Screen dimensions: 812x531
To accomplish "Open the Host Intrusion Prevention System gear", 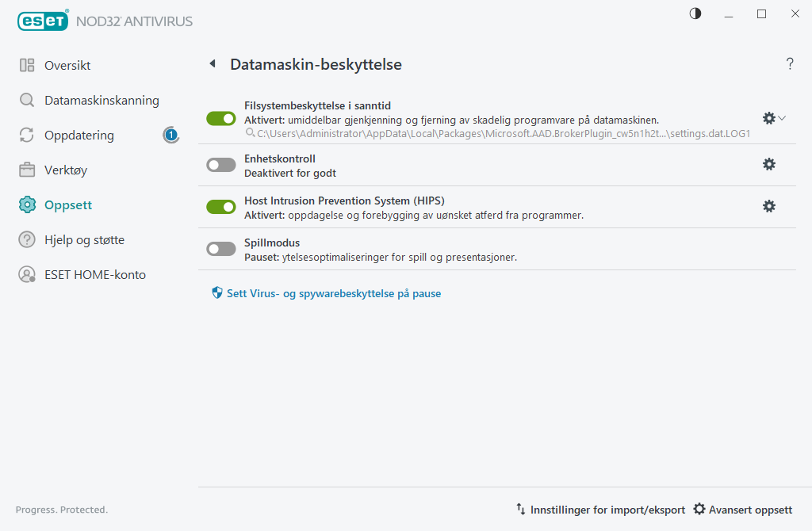I will [768, 206].
